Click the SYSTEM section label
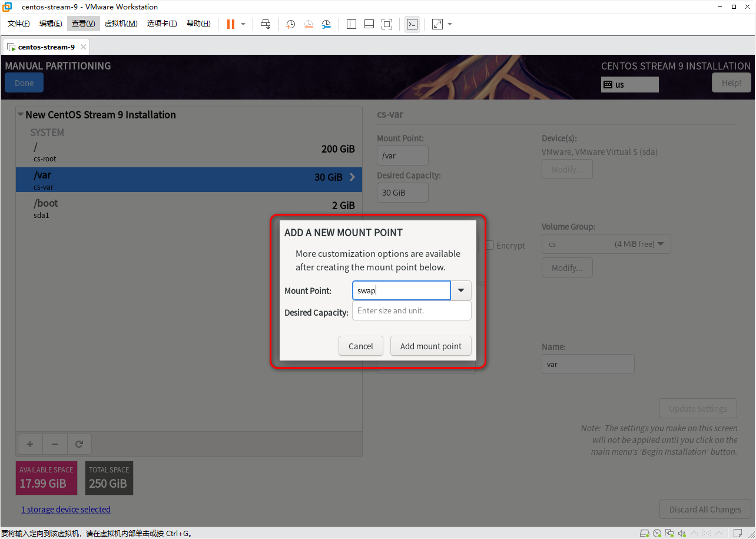The width and height of the screenshot is (756, 539). point(47,133)
